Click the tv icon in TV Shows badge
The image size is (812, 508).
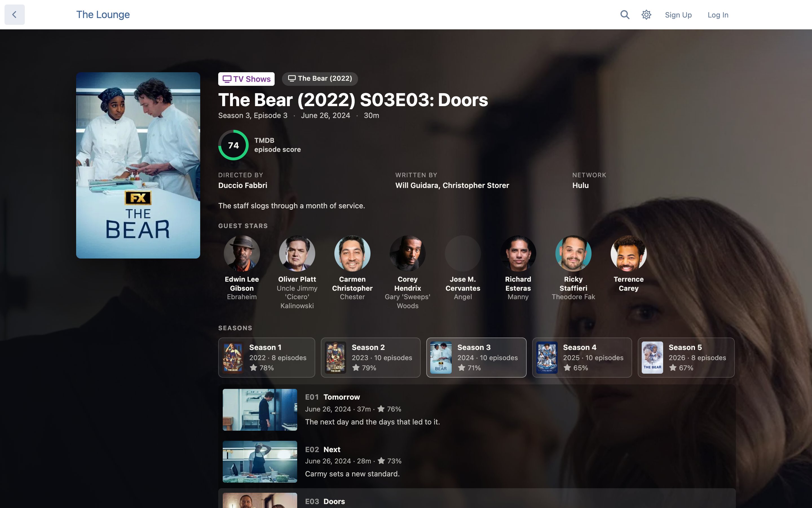227,79
